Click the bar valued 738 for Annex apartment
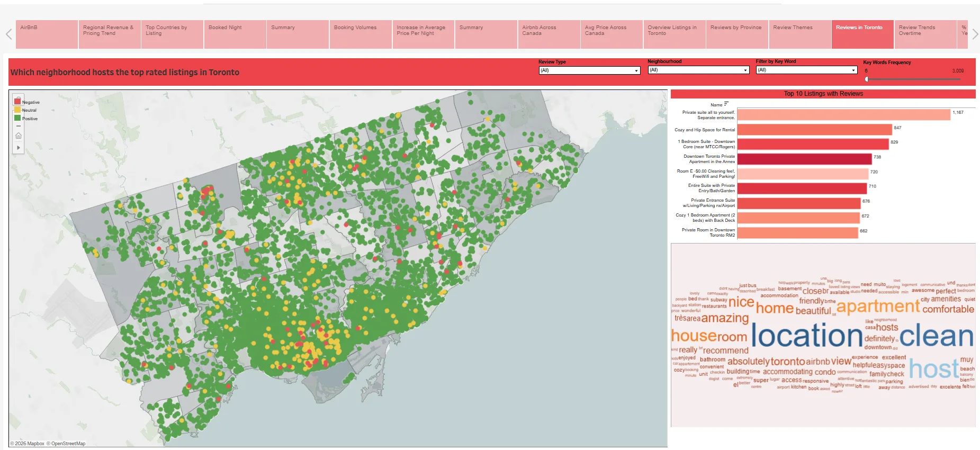 pyautogui.click(x=804, y=159)
